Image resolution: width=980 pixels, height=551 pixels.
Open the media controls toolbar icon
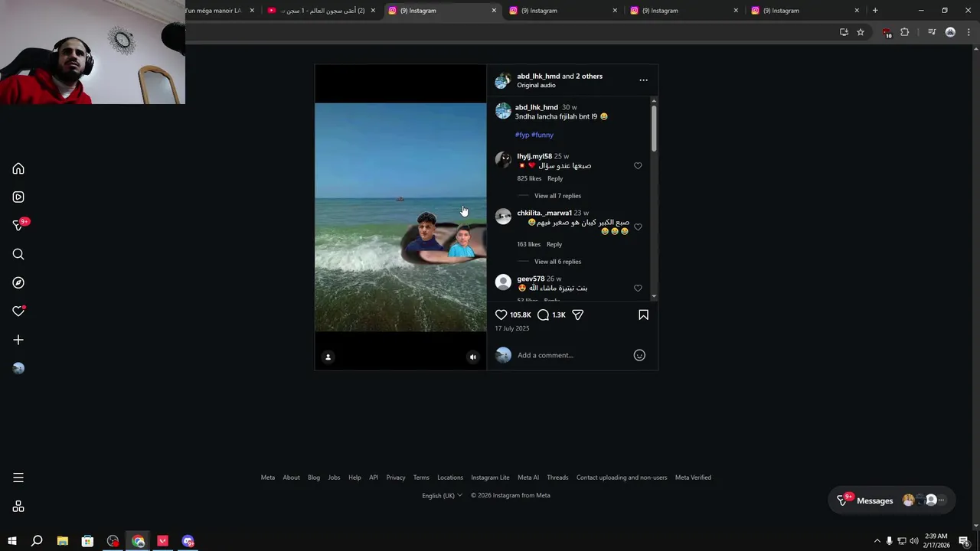(932, 32)
